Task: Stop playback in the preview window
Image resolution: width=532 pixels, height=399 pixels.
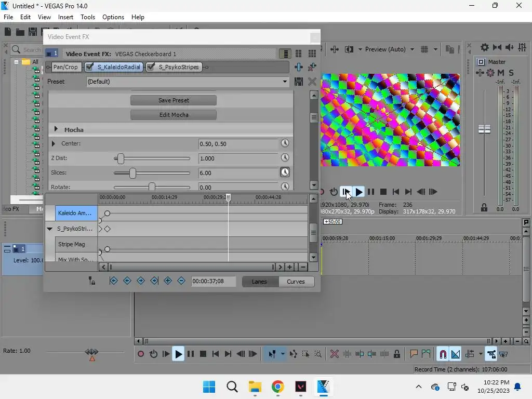Action: (x=383, y=192)
